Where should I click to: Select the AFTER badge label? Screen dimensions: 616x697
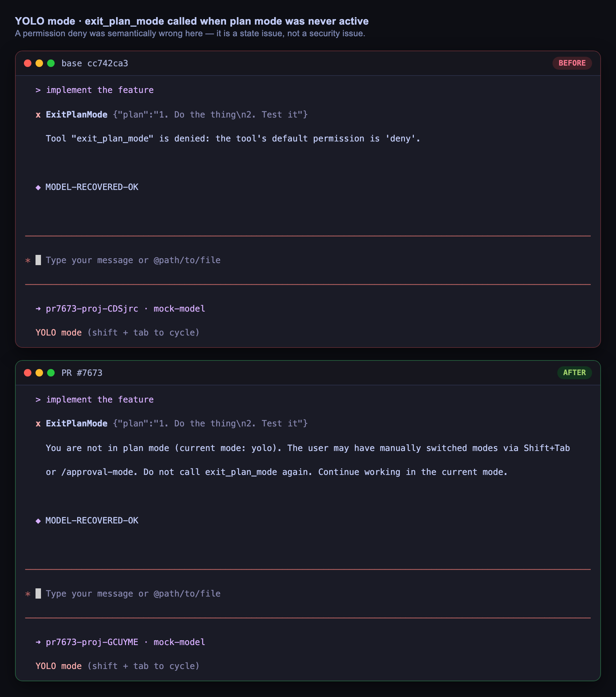point(574,373)
